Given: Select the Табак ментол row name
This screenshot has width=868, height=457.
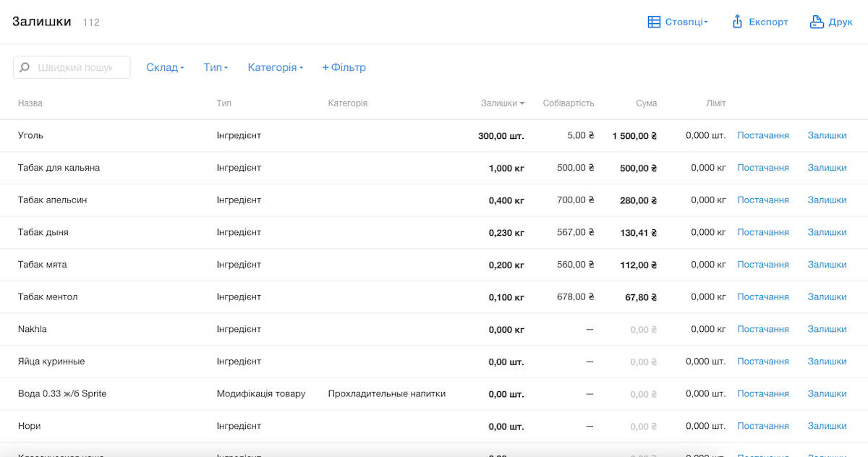Looking at the screenshot, I should [48, 297].
